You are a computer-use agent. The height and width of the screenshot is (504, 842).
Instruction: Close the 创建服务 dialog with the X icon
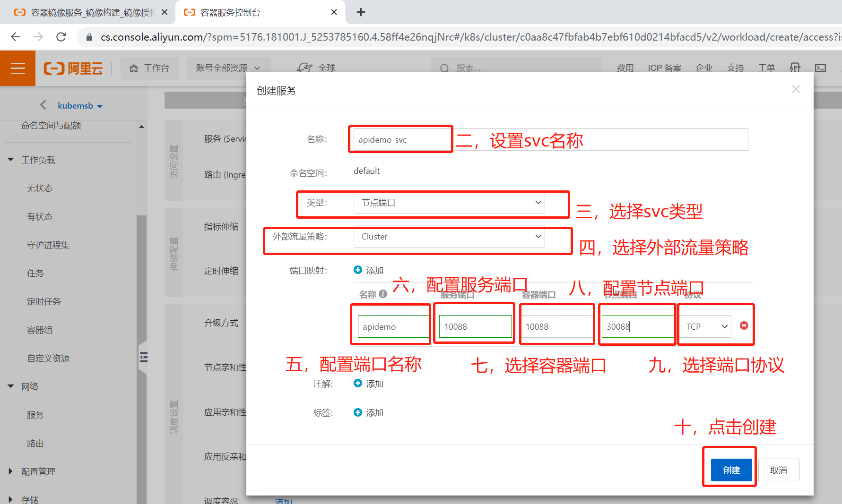(x=796, y=89)
